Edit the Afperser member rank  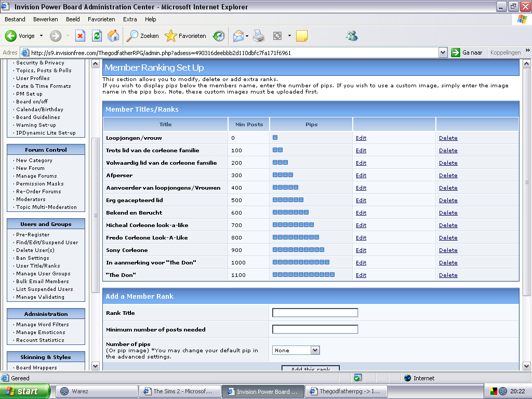tap(361, 175)
